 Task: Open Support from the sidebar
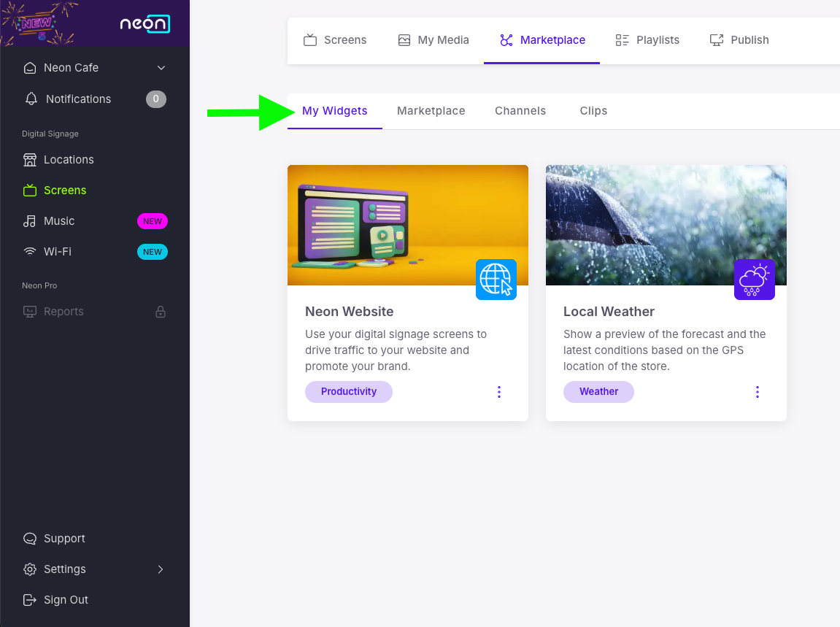(64, 539)
